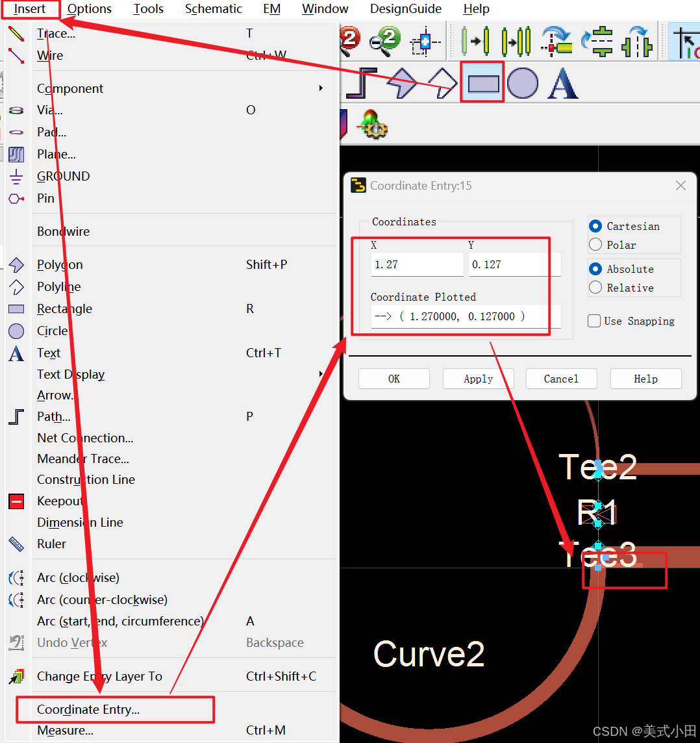Select the Cartesian radio button
This screenshot has width=700, height=743.
click(x=595, y=226)
